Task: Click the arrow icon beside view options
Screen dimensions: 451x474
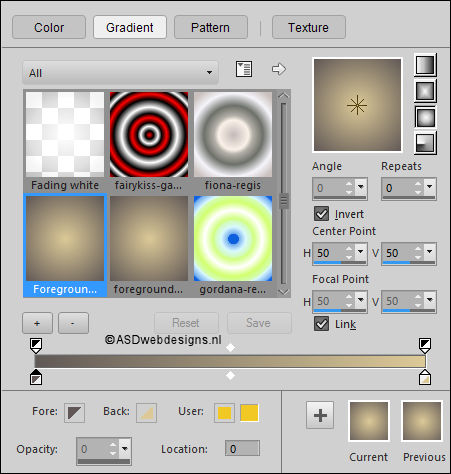Action: click(x=279, y=69)
